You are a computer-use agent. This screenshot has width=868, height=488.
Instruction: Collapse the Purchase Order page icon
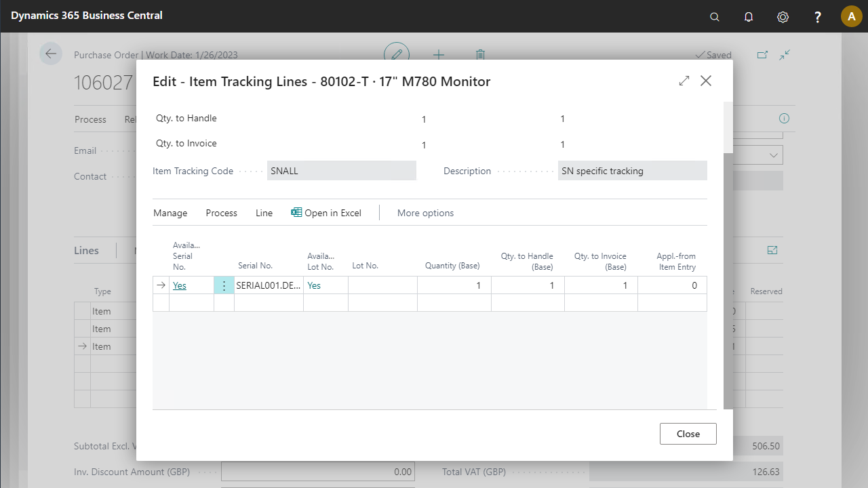pyautogui.click(x=785, y=55)
